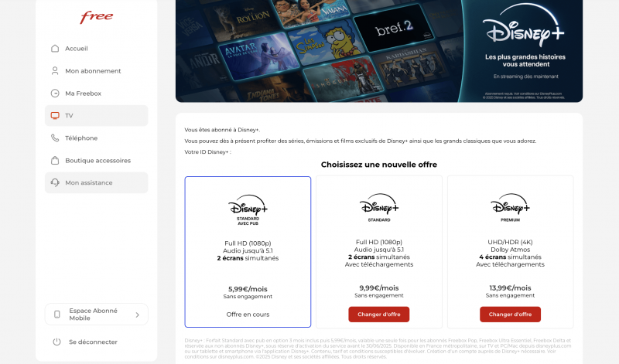This screenshot has width=619, height=364.
Task: Click the Free logo
Action: 96,17
